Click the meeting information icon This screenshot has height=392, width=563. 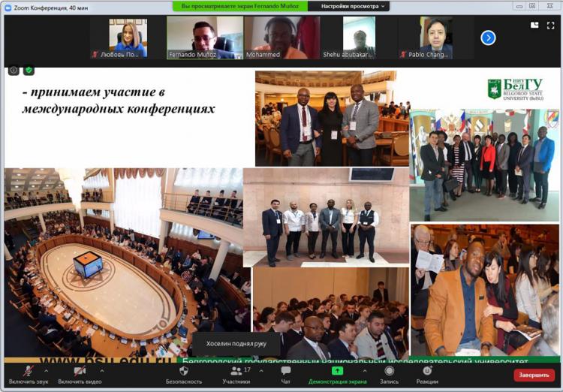pos(14,70)
